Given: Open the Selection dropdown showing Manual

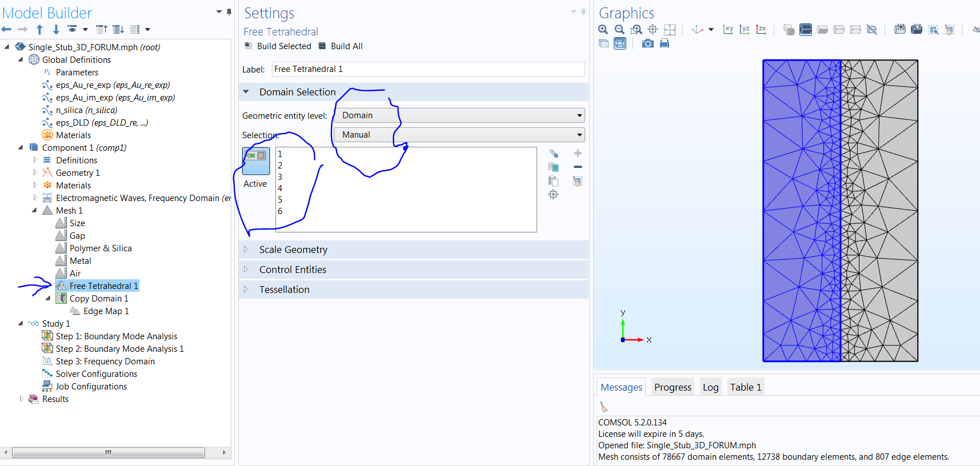Looking at the screenshot, I should click(x=459, y=135).
